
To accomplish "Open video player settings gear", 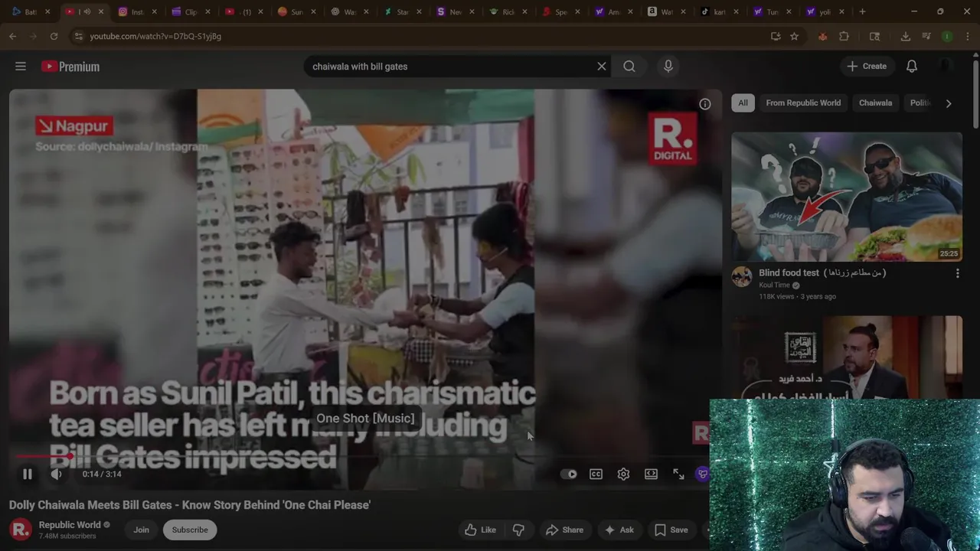I will pyautogui.click(x=623, y=474).
